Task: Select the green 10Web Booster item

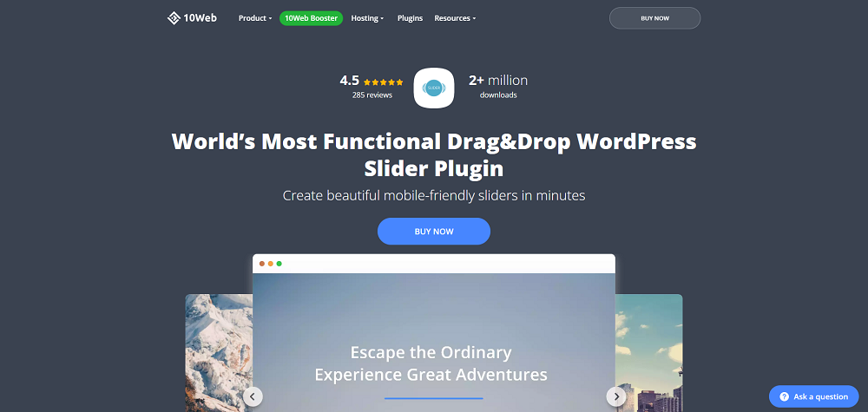Action: [311, 18]
